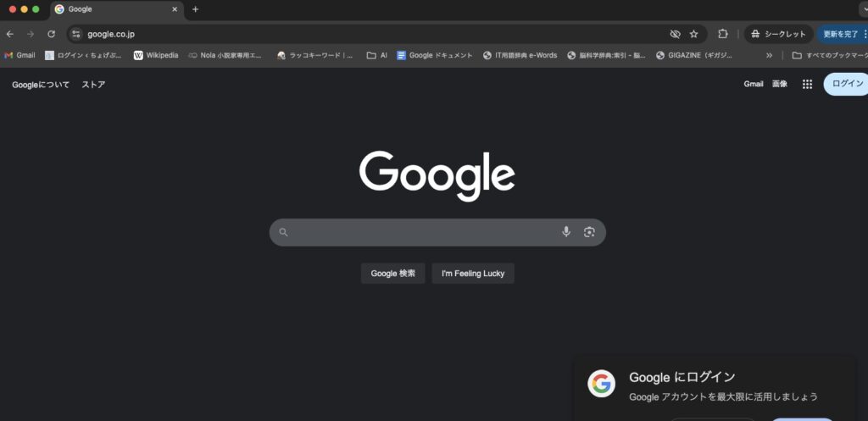Open a new tab with plus icon
Image resolution: width=868 pixels, height=421 pixels.
tap(196, 9)
